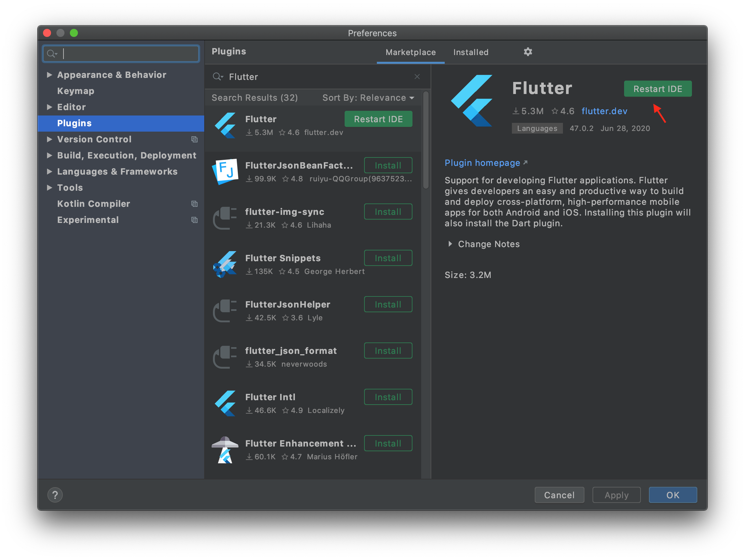This screenshot has width=745, height=560.
Task: Click the flutter-img-sync plug icon
Action: 225,218
